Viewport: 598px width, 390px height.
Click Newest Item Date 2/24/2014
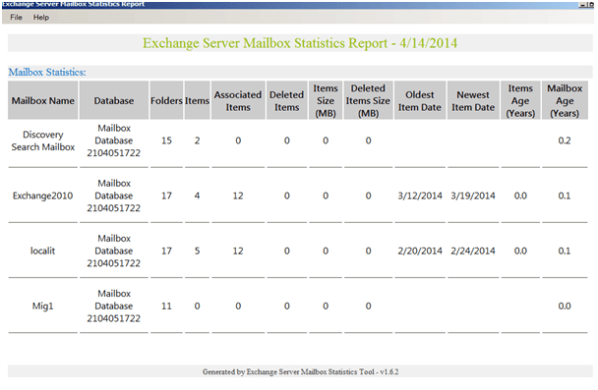pos(473,251)
